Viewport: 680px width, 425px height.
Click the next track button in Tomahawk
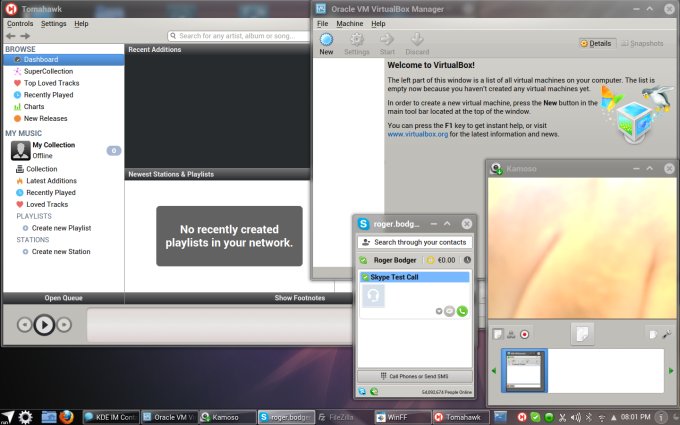[x=64, y=324]
